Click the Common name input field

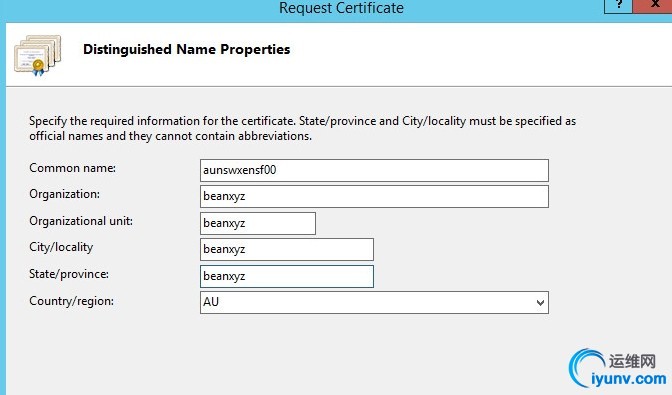(x=374, y=170)
